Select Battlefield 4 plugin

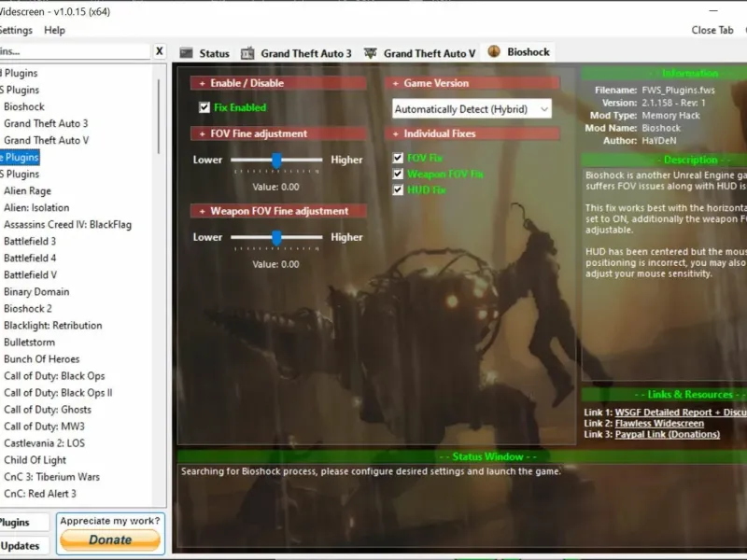30,259
